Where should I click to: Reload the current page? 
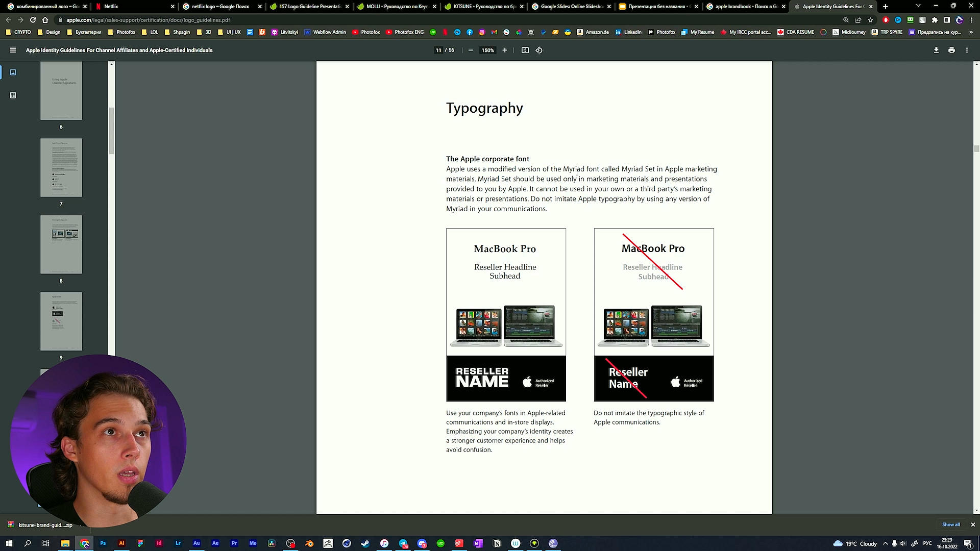[33, 20]
